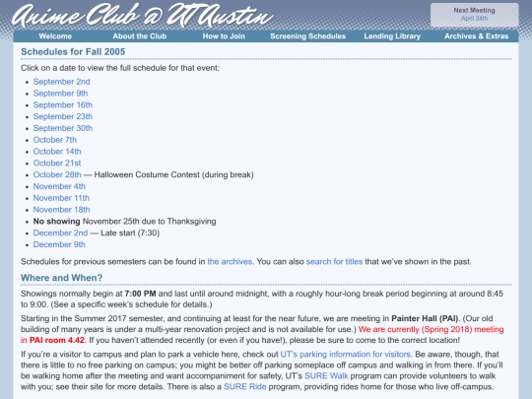View the December 9th schedule
532x399 pixels.
click(59, 244)
